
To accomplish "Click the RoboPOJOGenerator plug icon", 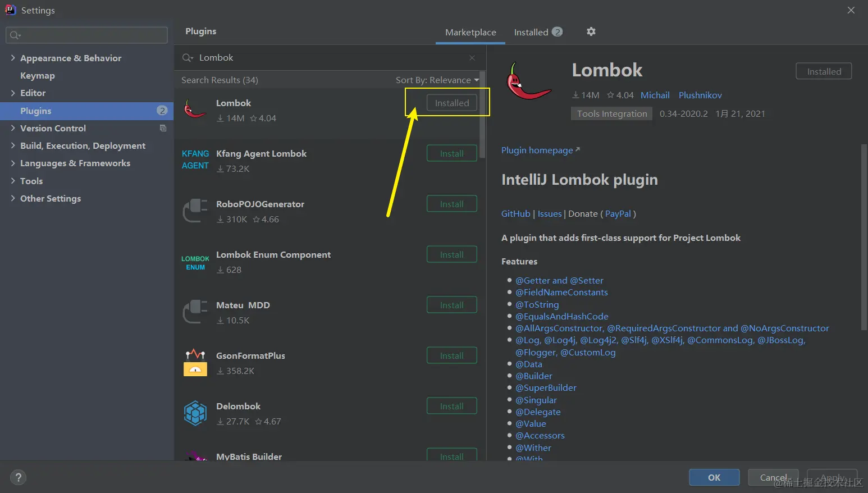I will click(x=195, y=211).
